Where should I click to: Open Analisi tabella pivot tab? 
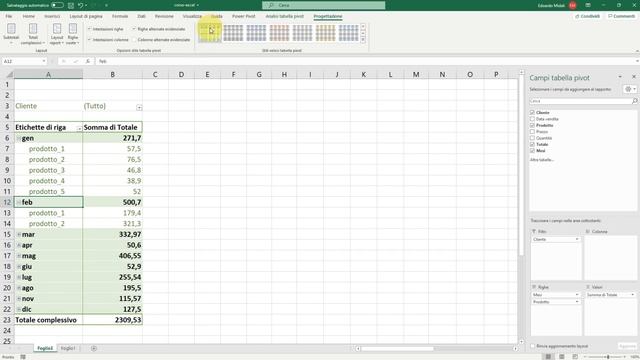(284, 16)
